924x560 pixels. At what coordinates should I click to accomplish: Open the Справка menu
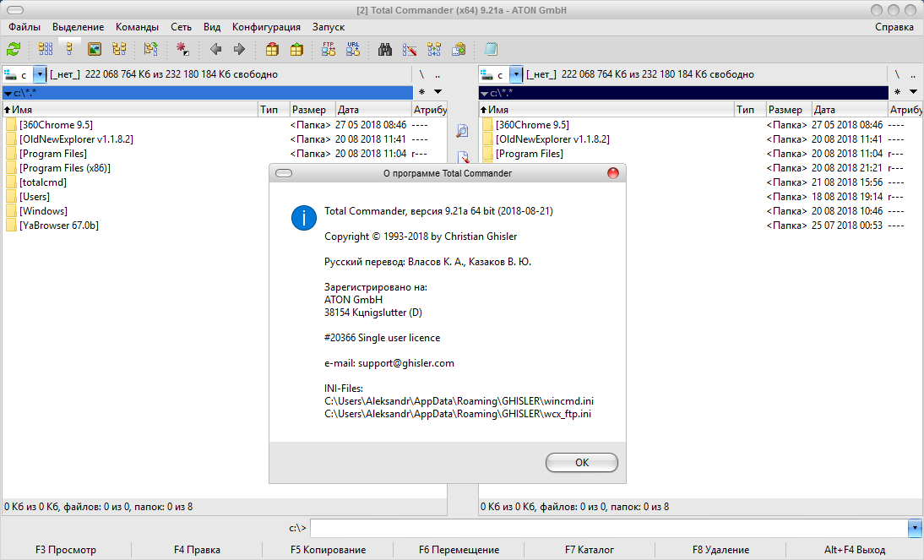(894, 27)
